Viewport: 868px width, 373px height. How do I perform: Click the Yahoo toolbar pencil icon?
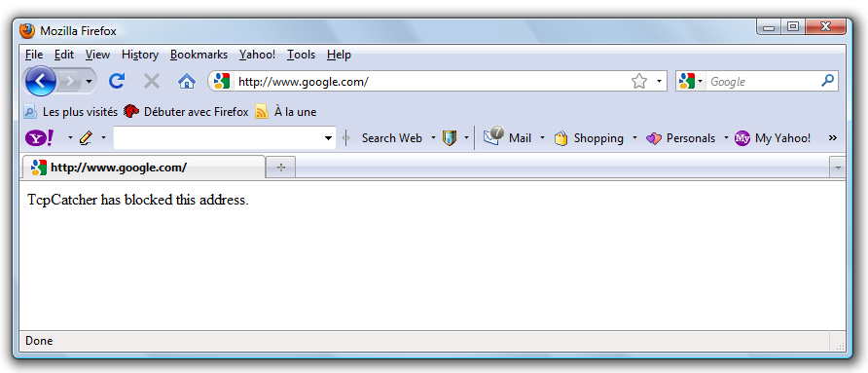[x=86, y=138]
